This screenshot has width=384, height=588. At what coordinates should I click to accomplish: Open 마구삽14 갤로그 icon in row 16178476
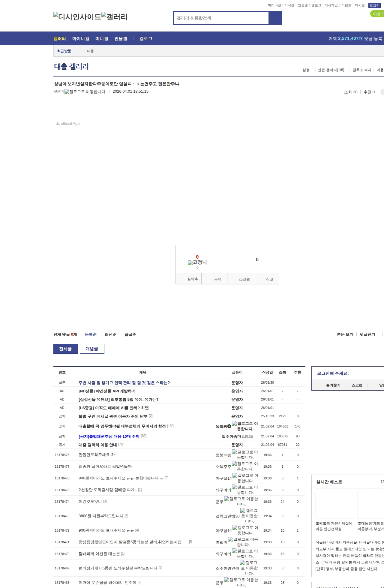coord(245,478)
